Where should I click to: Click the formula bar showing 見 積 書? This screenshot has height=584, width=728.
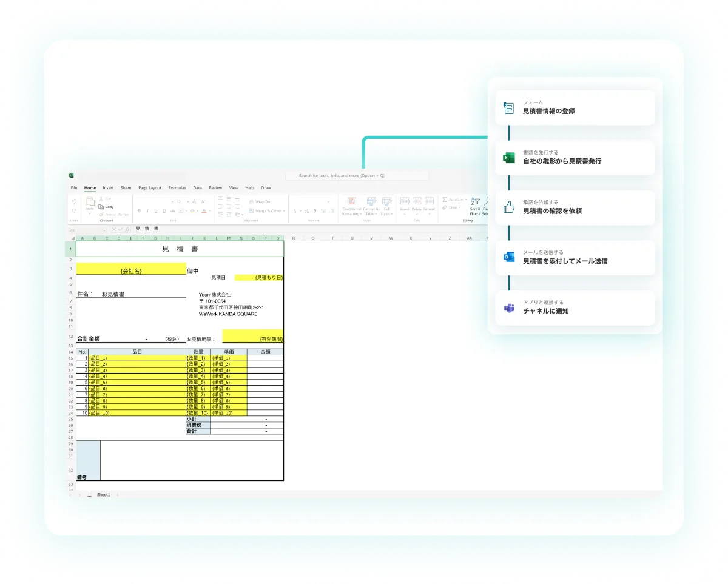147,229
